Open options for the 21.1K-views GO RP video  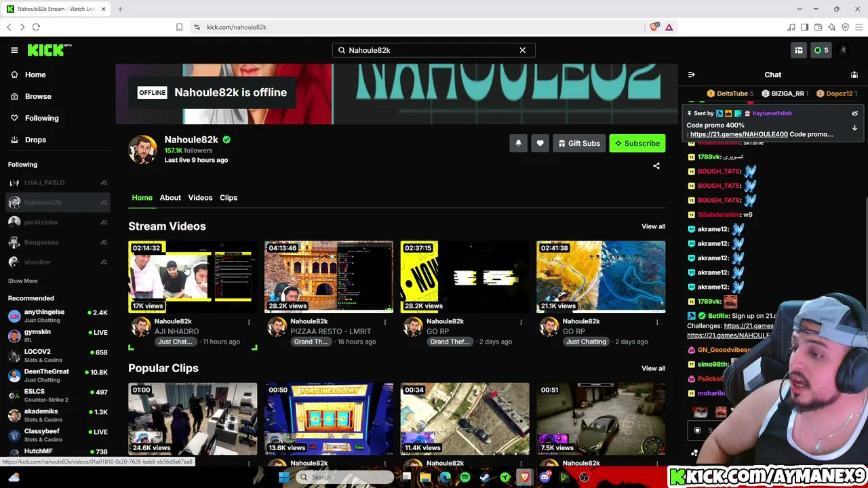click(657, 322)
